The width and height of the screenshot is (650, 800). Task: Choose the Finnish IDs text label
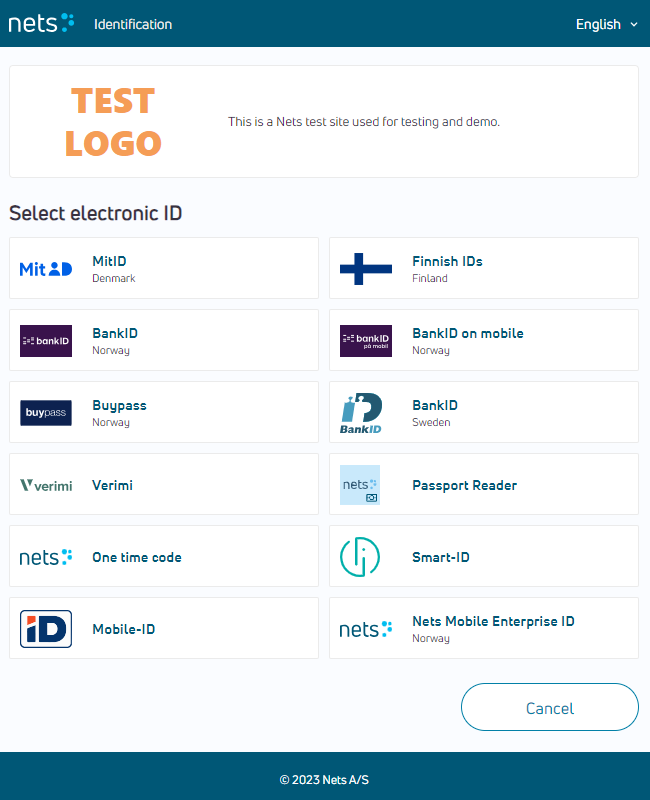tap(447, 261)
